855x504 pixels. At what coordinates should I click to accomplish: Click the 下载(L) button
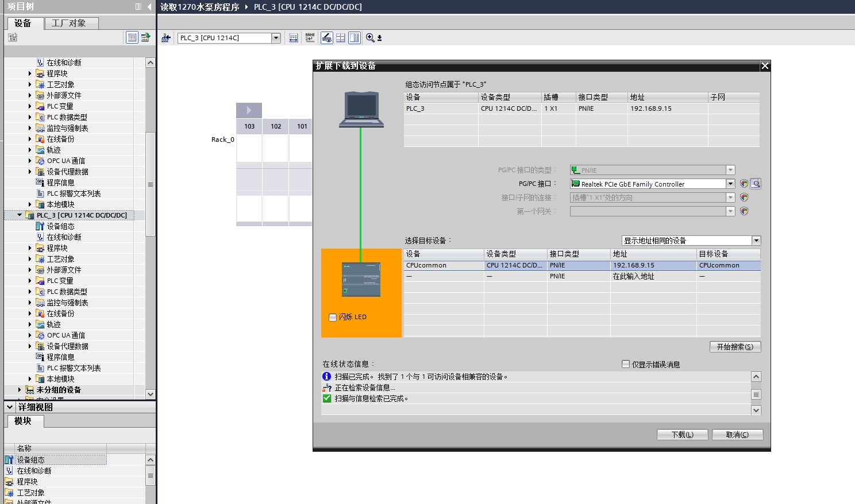pos(682,435)
